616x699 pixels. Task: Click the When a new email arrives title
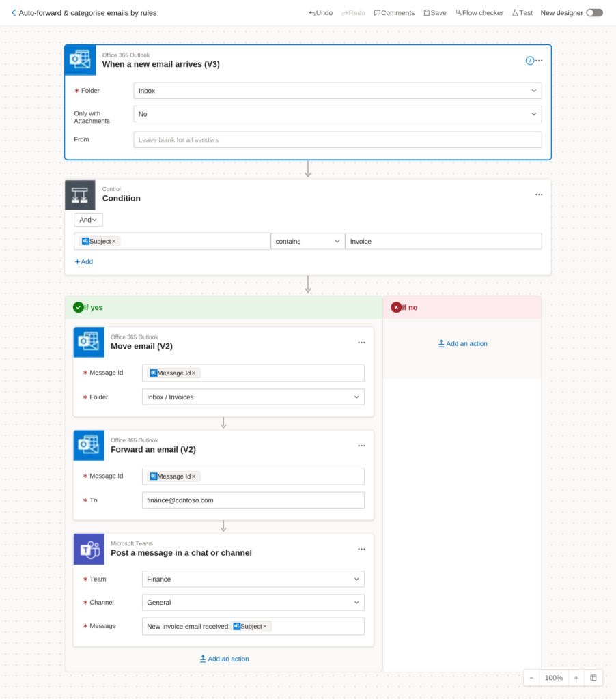pyautogui.click(x=161, y=64)
